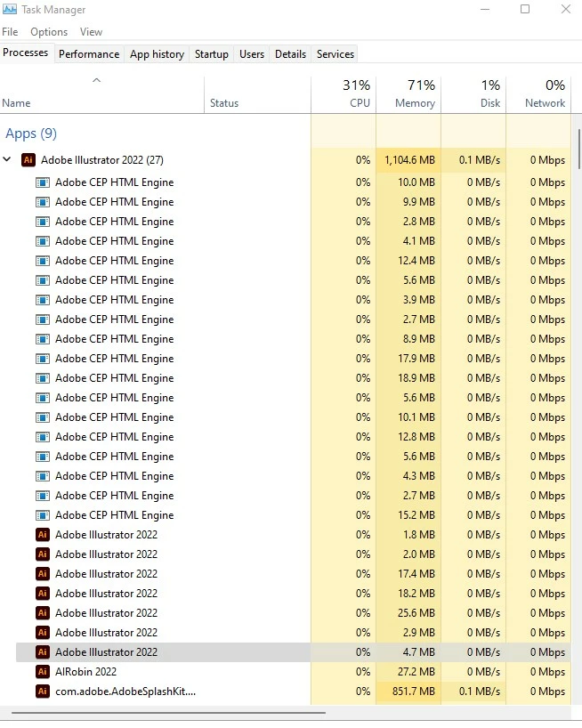
Task: Click the CEP HTML Engine icon in the 18.9 MB row
Action: click(43, 378)
